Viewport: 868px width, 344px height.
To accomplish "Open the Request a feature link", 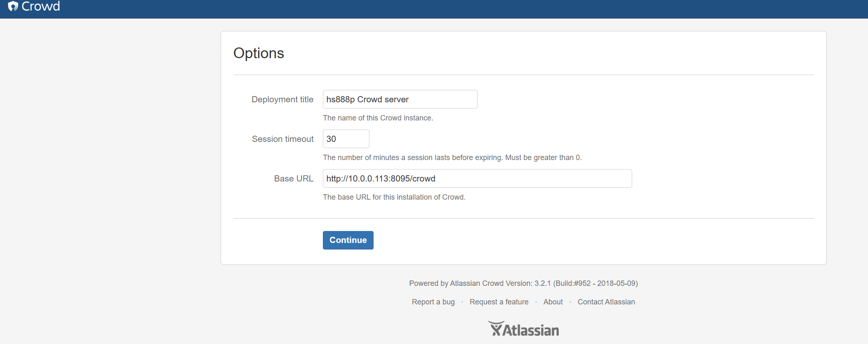I will point(499,302).
